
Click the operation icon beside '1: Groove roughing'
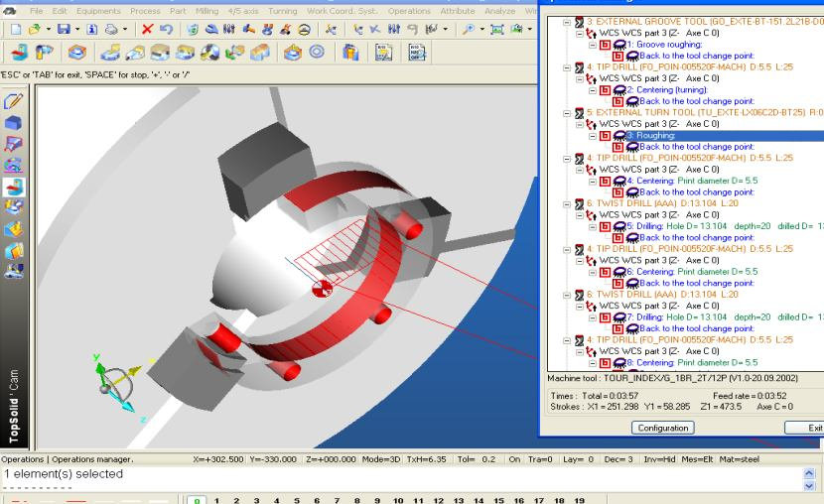619,45
